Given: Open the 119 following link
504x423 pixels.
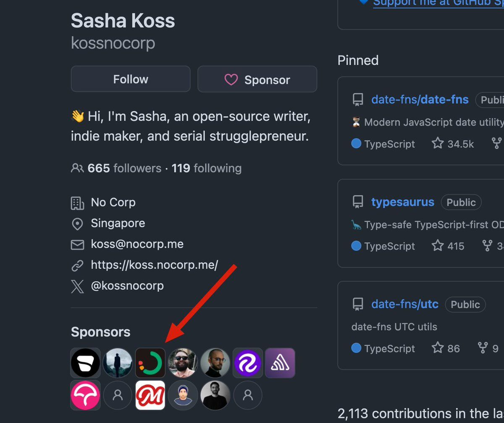Looking at the screenshot, I should (x=207, y=168).
